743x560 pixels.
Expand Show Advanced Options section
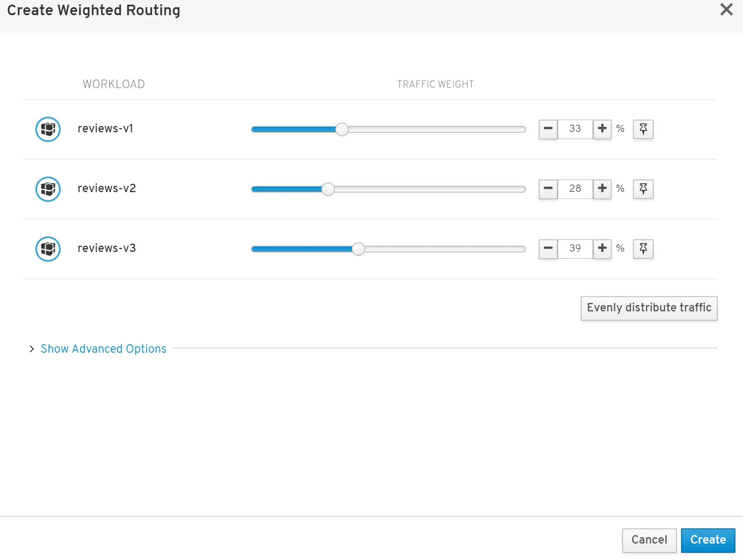pos(103,349)
